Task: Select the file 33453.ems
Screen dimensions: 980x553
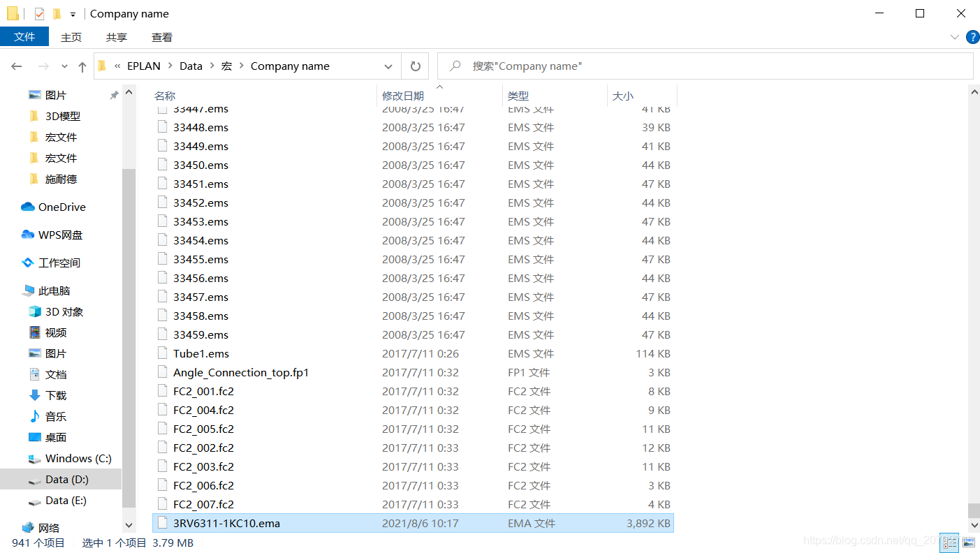Action: pos(200,221)
